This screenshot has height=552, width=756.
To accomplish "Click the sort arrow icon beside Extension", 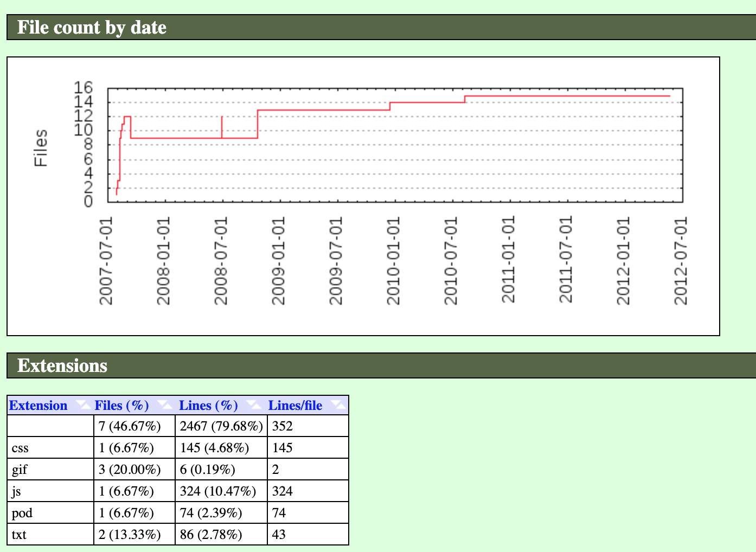I will coord(82,405).
